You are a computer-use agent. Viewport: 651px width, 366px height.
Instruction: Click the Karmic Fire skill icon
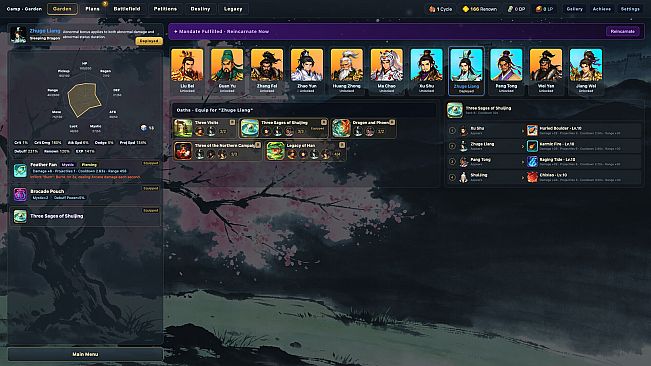click(532, 146)
